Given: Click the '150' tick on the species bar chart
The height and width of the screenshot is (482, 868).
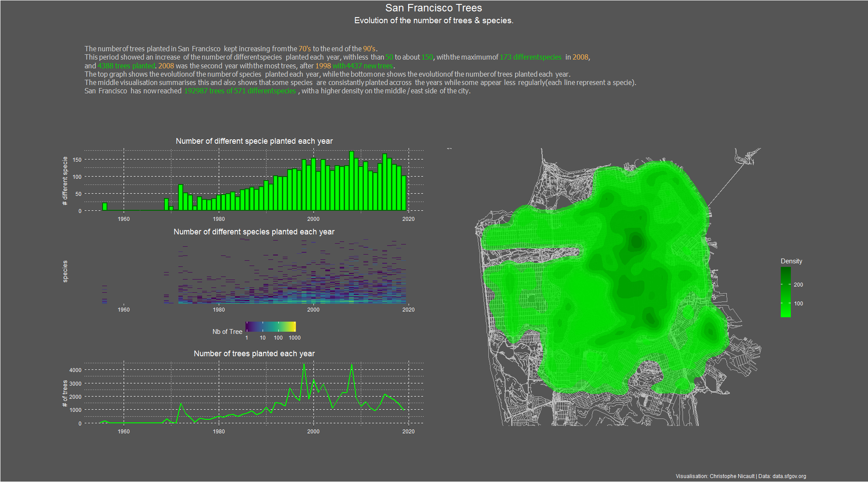Looking at the screenshot, I should point(77,160).
